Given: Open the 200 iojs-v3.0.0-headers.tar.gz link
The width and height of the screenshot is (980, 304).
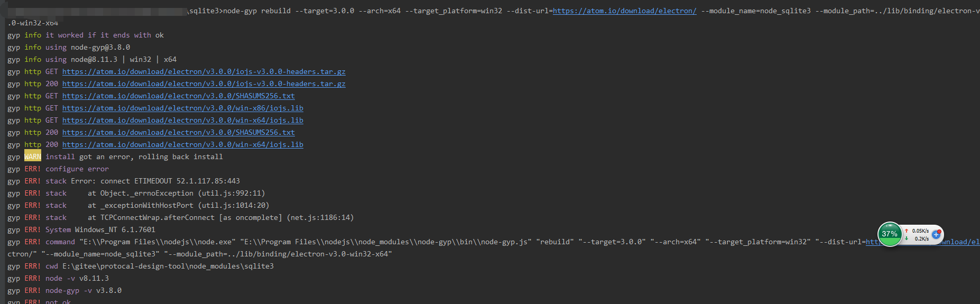Looking at the screenshot, I should tap(204, 84).
